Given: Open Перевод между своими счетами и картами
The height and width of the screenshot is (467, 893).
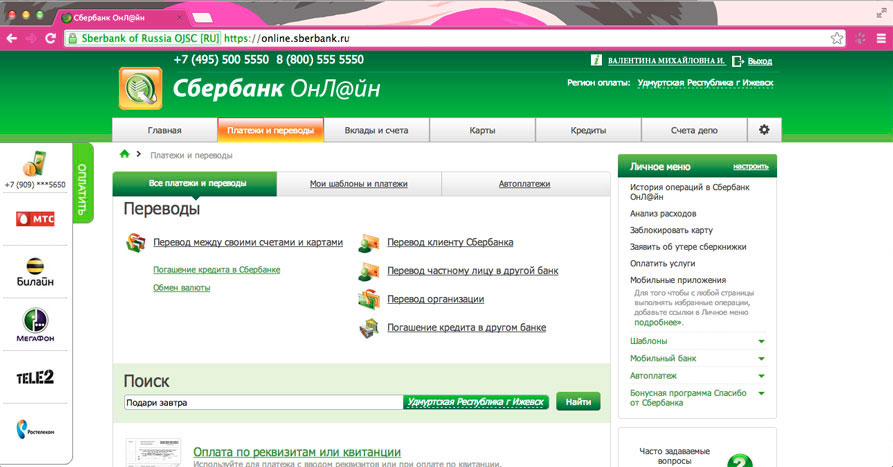Looking at the screenshot, I should 248,243.
